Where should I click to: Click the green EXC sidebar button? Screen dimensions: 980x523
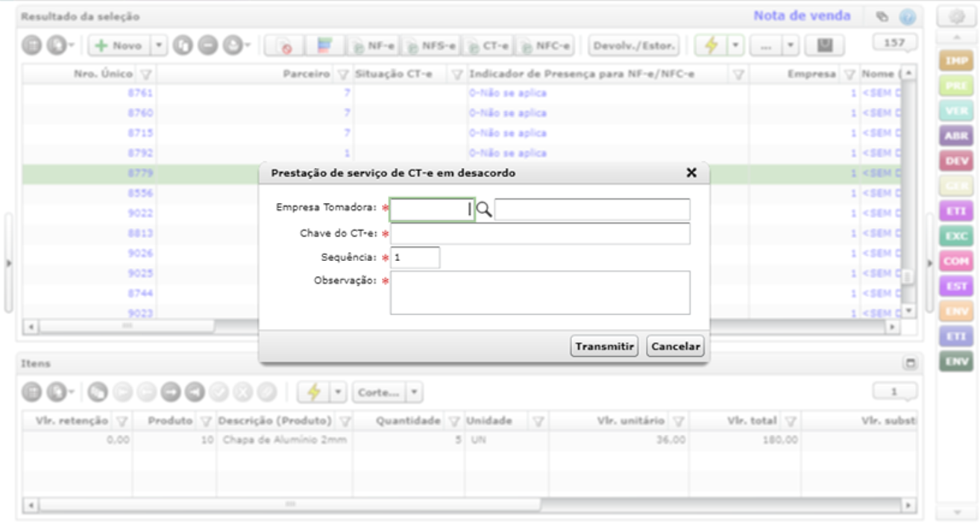coord(955,237)
